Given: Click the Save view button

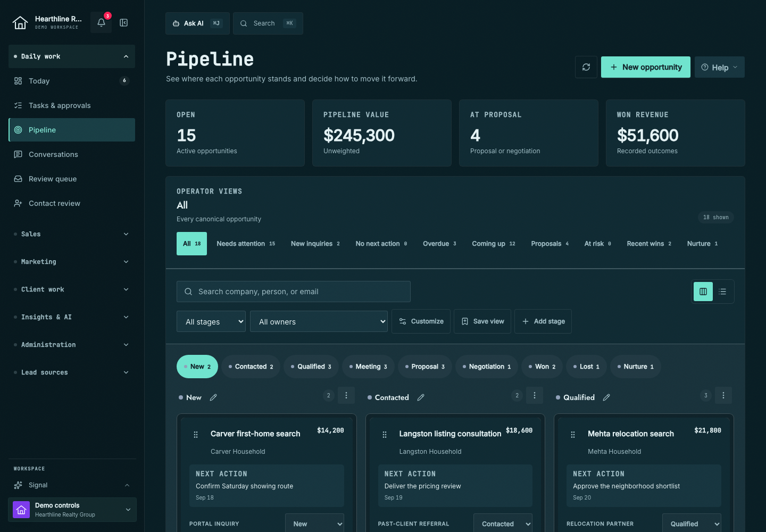Looking at the screenshot, I should click(482, 321).
